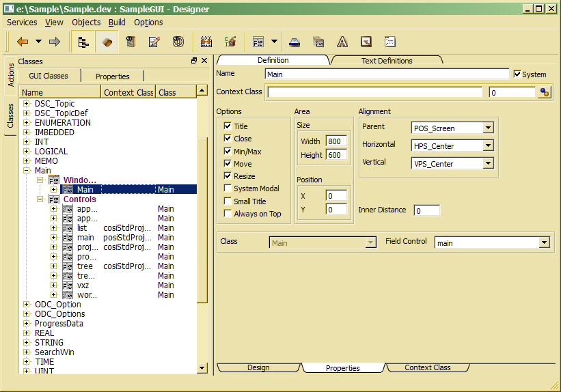Image resolution: width=561 pixels, height=392 pixels.
Task: Click the back arrow toolbar icon
Action: click(x=23, y=42)
